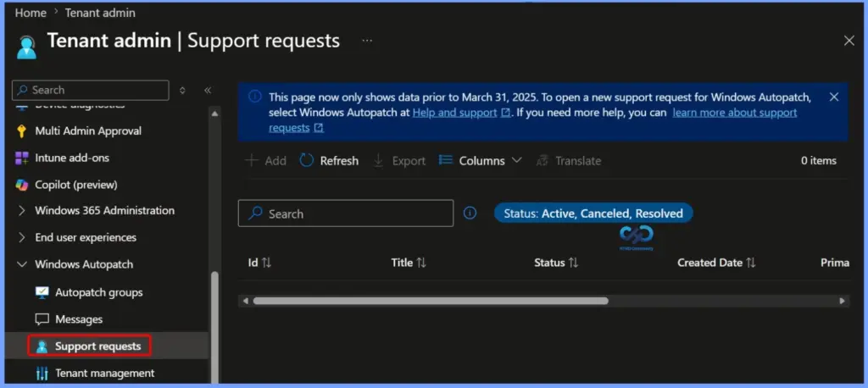Click the Add button
The width and height of the screenshot is (868, 388).
pyautogui.click(x=265, y=160)
